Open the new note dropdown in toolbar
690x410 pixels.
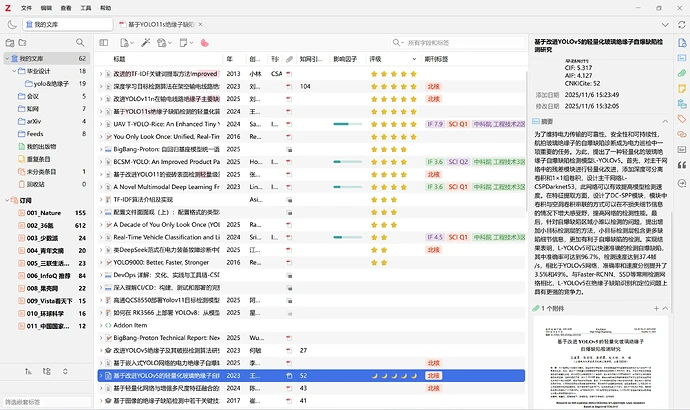[x=187, y=43]
